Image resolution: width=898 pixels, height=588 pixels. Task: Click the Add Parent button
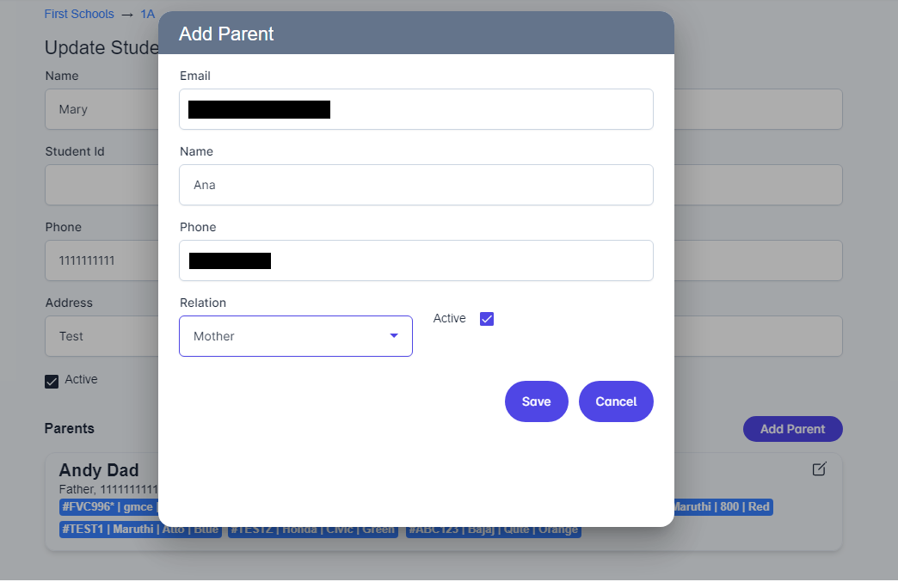pyautogui.click(x=792, y=428)
